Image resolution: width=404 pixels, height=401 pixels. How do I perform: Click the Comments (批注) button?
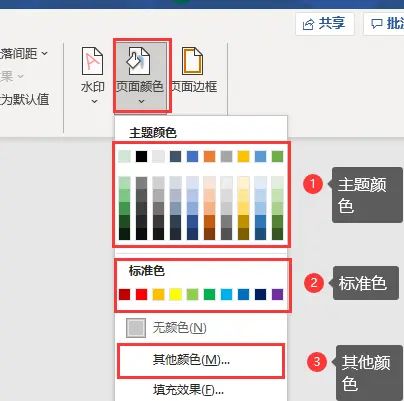tap(385, 24)
